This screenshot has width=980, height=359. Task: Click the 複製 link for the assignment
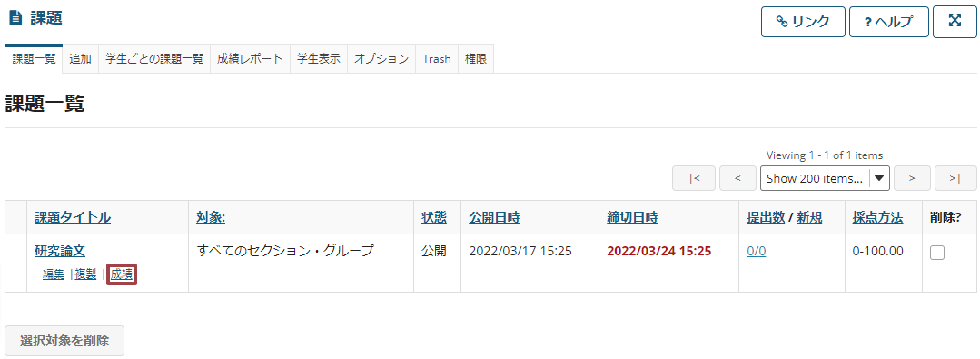click(85, 274)
